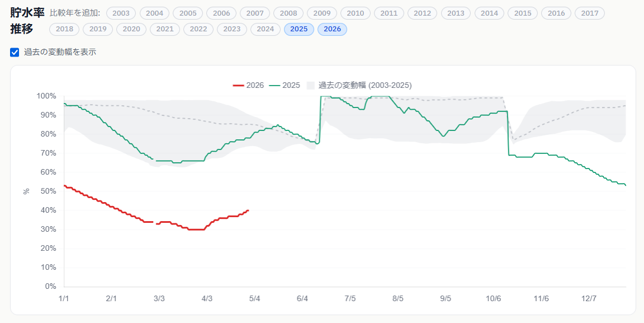
Task: Click the red 2026 legend line swatch
Action: pyautogui.click(x=239, y=86)
